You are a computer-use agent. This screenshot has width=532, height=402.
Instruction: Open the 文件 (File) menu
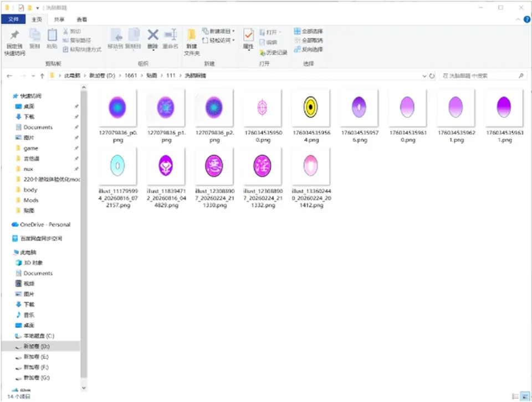pos(13,19)
